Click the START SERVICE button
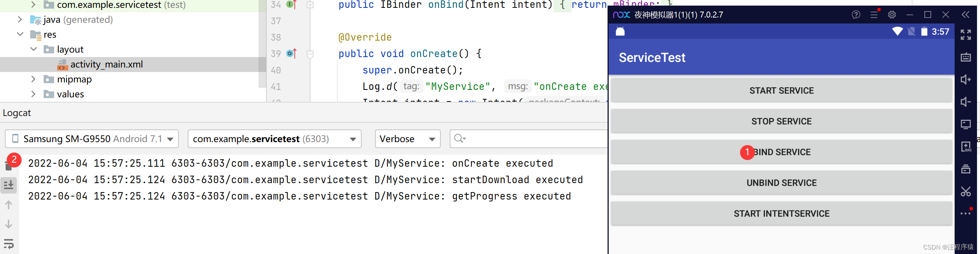The image size is (980, 254). 781,91
